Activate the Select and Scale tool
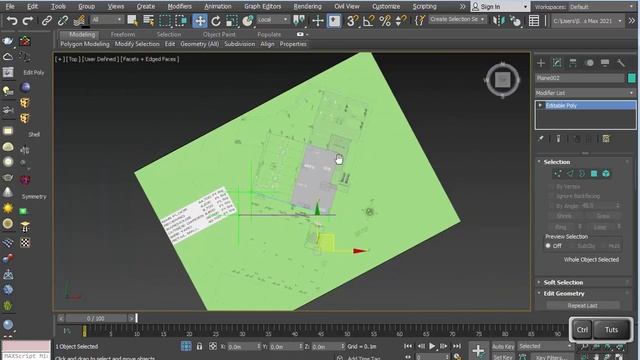Screen dimensions: 640x360 231,21
